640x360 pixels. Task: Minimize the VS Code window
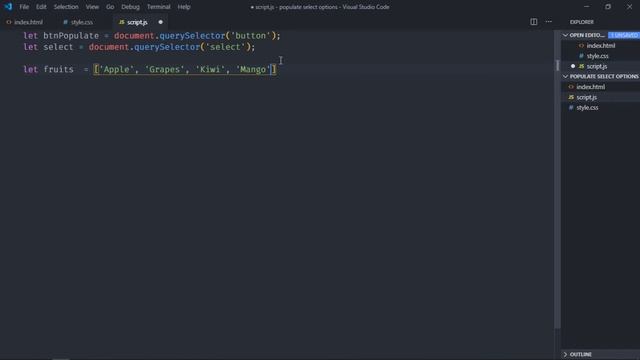coord(587,7)
